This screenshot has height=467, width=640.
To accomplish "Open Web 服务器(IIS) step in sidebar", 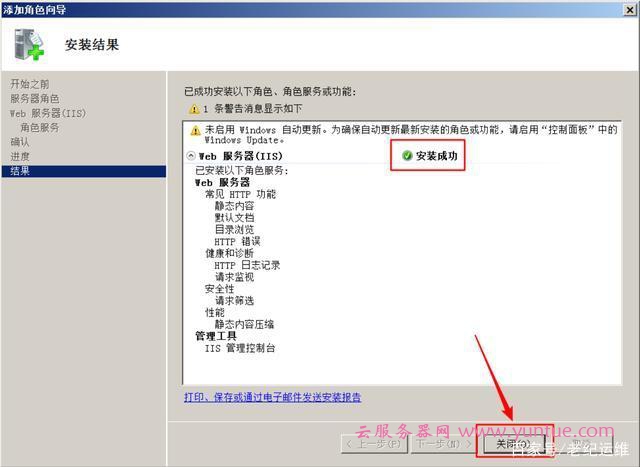I will coord(49,113).
